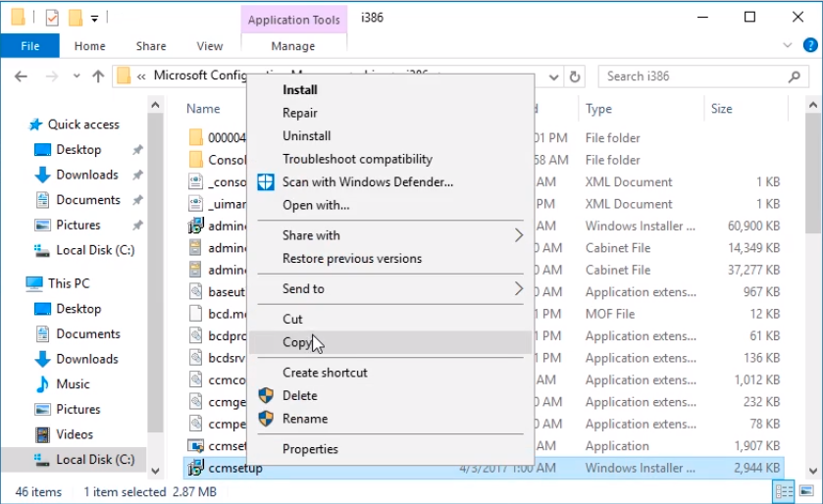Click the Windows Defender shield icon
The width and height of the screenshot is (823, 504).
click(x=266, y=182)
